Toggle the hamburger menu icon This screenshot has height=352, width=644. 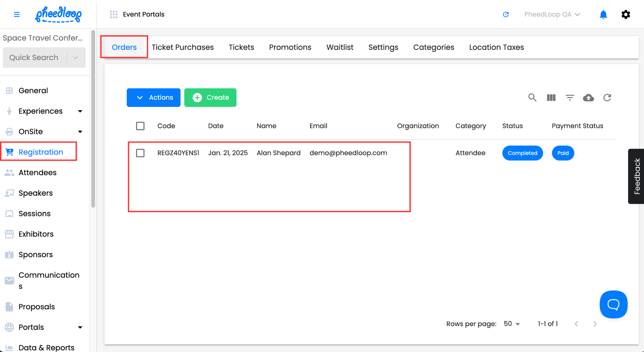[17, 14]
